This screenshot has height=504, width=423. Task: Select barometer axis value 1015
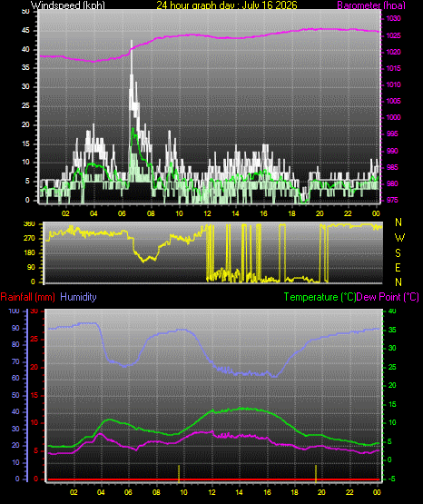[x=393, y=68]
